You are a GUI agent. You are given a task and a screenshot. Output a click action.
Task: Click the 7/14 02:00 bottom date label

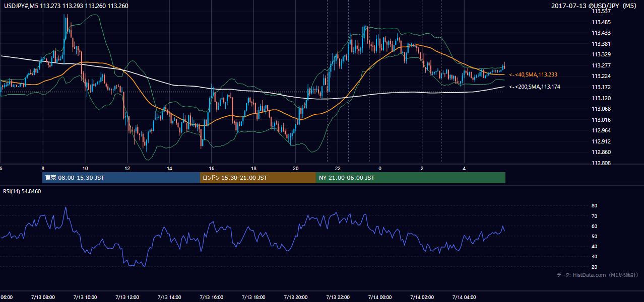[x=422, y=297]
